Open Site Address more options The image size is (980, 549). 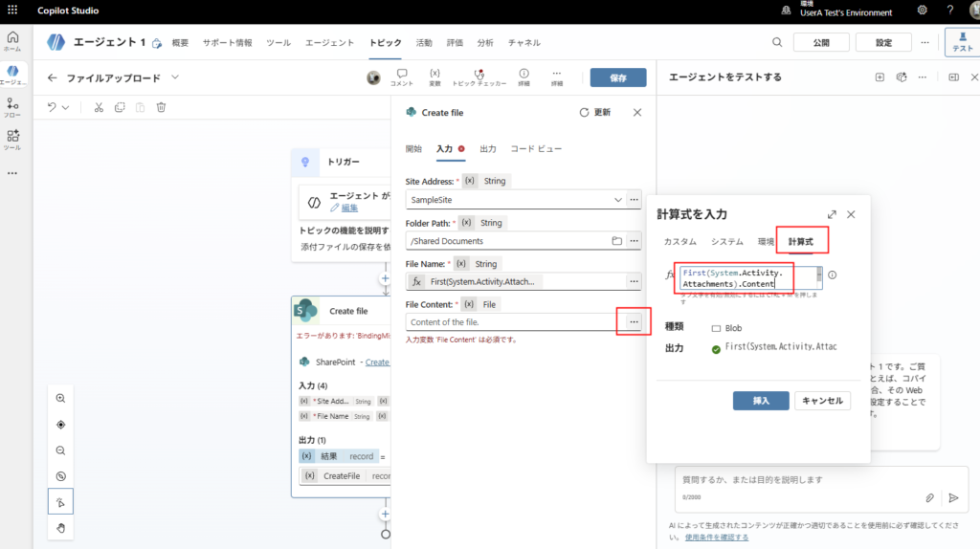pos(634,200)
